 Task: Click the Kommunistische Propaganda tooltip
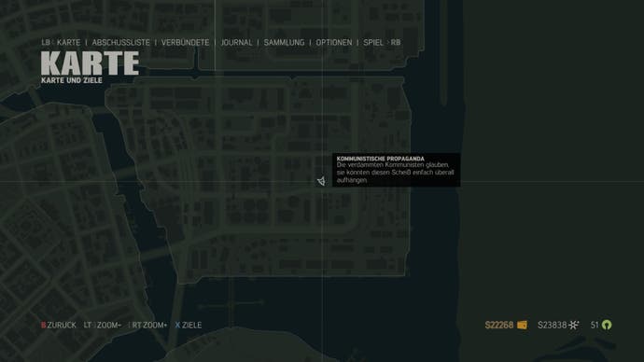pos(397,170)
